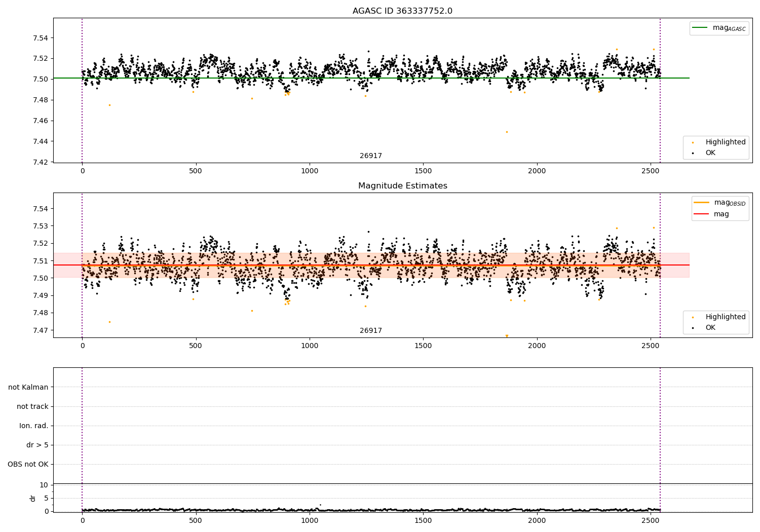Click the 2000 x-tick under the bottom dr plot
This screenshot has width=760, height=532.
[x=537, y=520]
